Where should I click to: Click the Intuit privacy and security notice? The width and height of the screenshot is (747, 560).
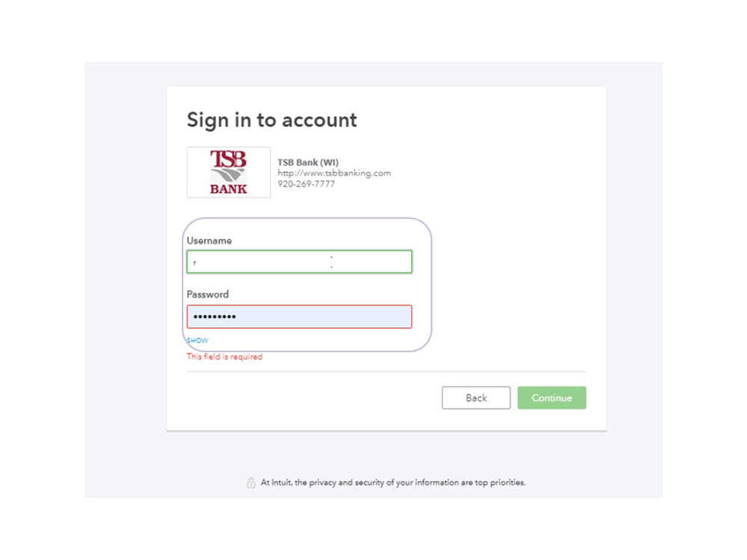point(393,483)
